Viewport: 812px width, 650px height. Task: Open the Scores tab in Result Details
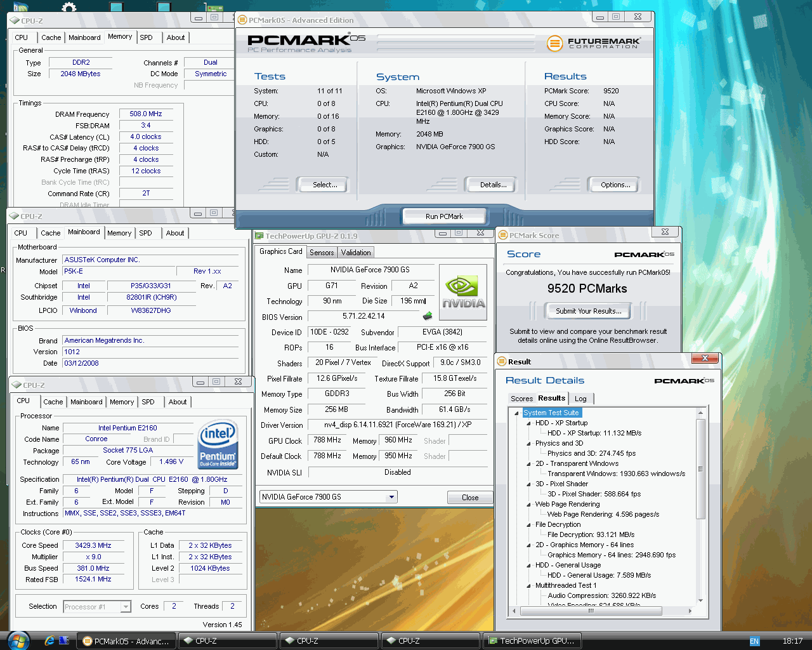[x=522, y=399]
